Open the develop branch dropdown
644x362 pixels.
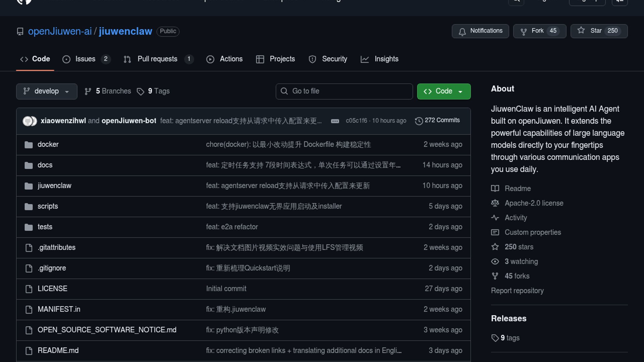[47, 91]
